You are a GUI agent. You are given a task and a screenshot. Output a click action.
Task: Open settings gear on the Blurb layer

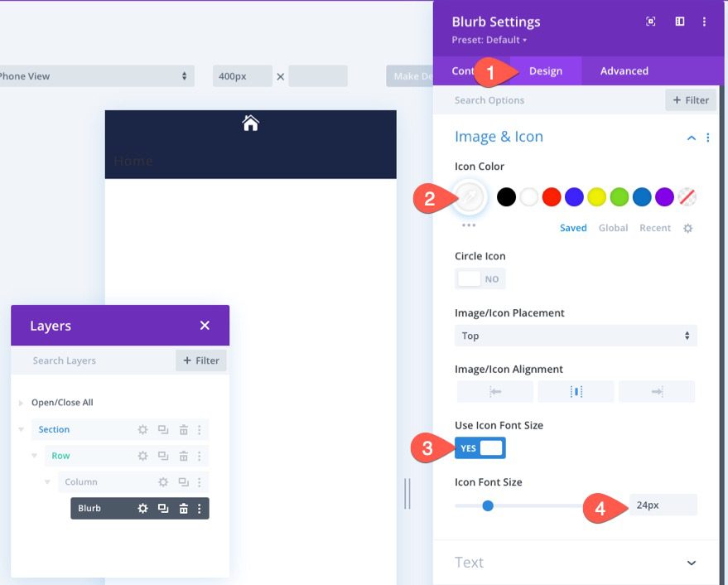[x=142, y=508]
